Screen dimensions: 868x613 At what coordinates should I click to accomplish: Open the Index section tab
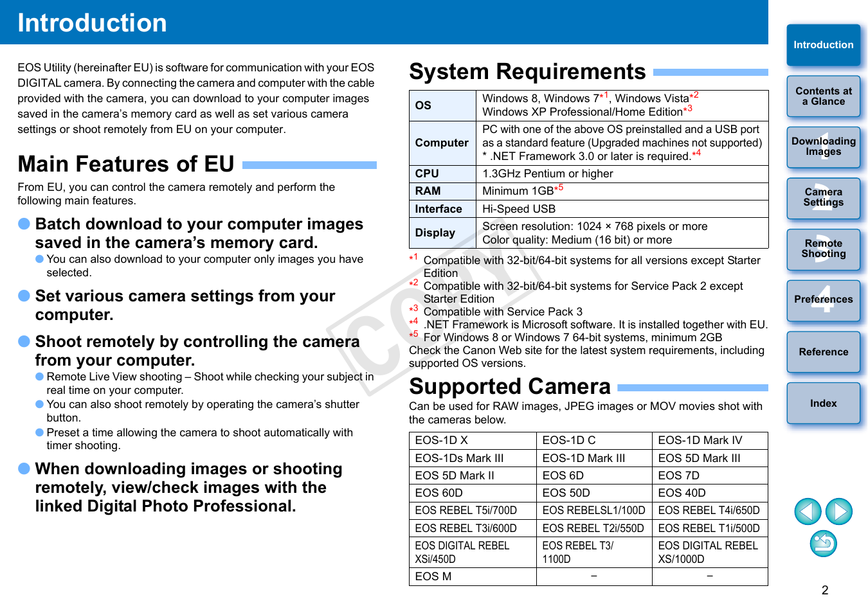pyautogui.click(x=824, y=403)
